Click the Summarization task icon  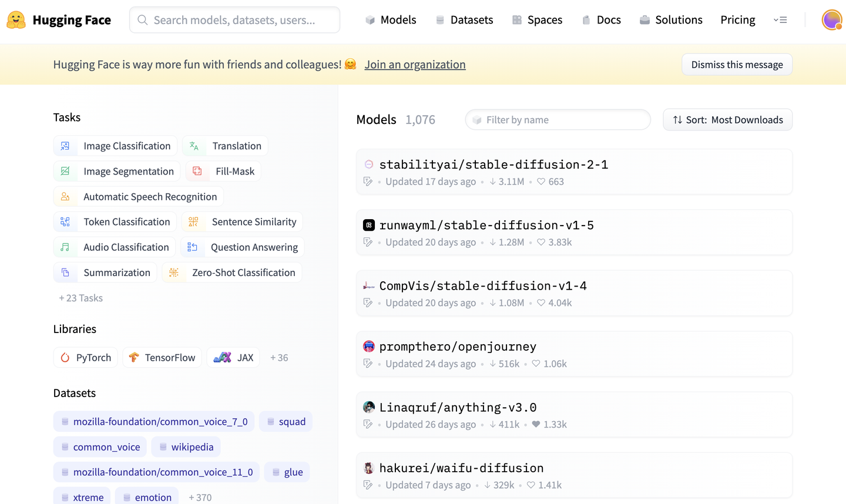pyautogui.click(x=65, y=273)
